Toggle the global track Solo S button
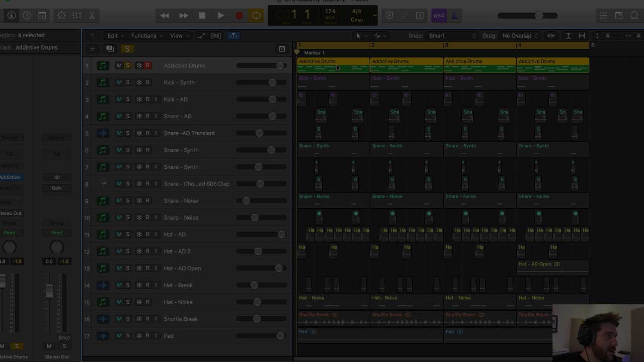This screenshot has height=362, width=644. click(x=127, y=49)
